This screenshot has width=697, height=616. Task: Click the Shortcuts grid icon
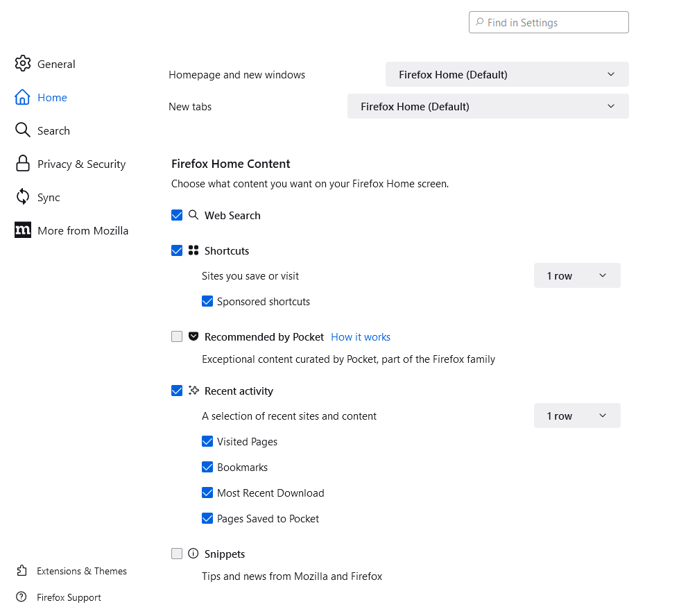193,250
